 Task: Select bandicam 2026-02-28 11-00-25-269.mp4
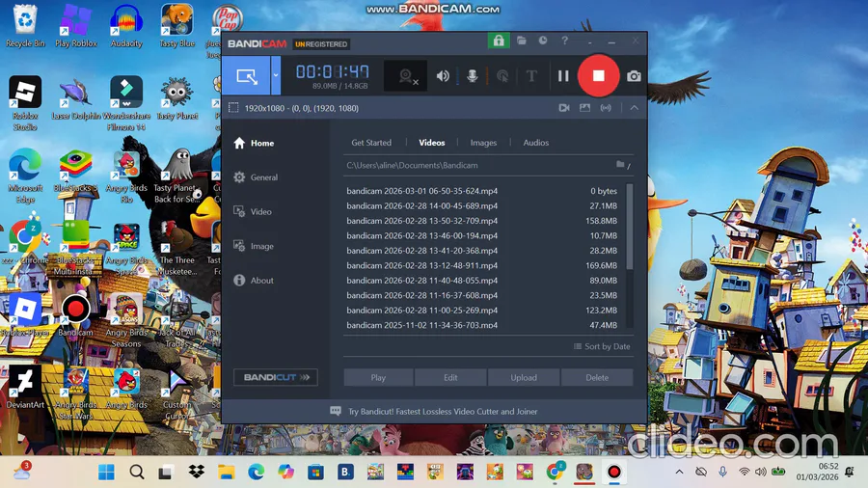tap(481, 310)
